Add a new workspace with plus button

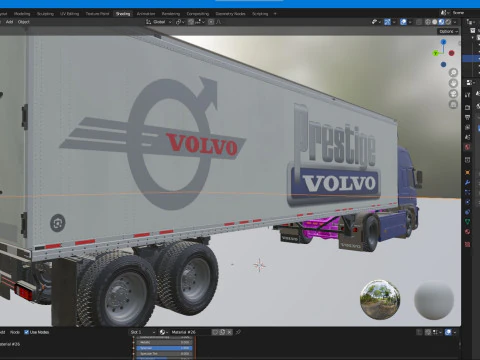point(275,14)
